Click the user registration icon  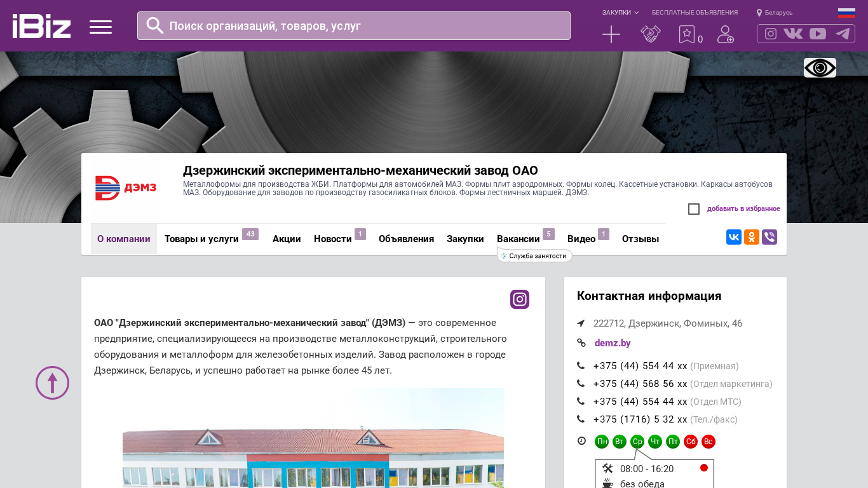tap(725, 34)
